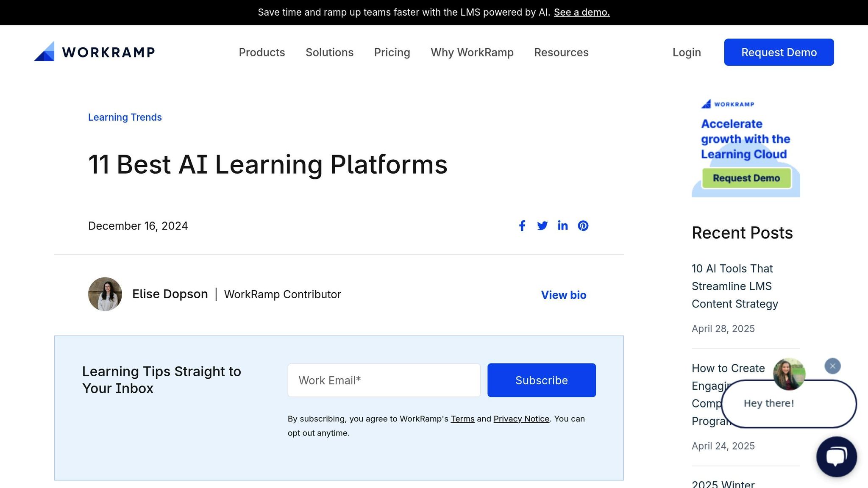868x488 pixels.
Task: Click the WorkRamp Contributor label
Action: (283, 294)
